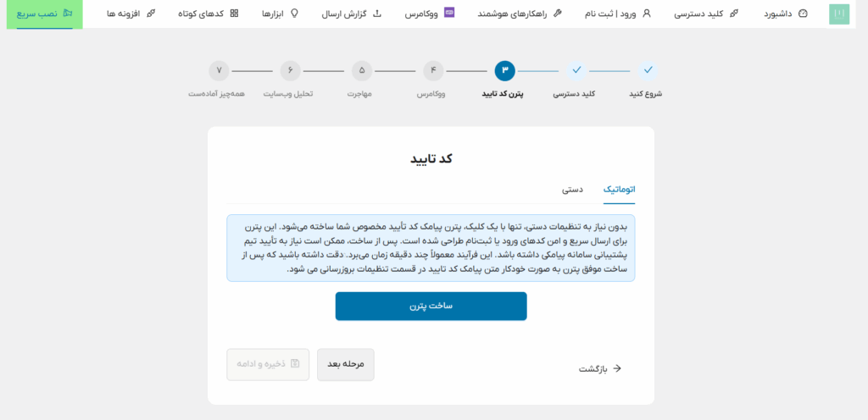868x420 pixels.
Task: Go to step 1 شروع کنید checkmark
Action: [648, 70]
